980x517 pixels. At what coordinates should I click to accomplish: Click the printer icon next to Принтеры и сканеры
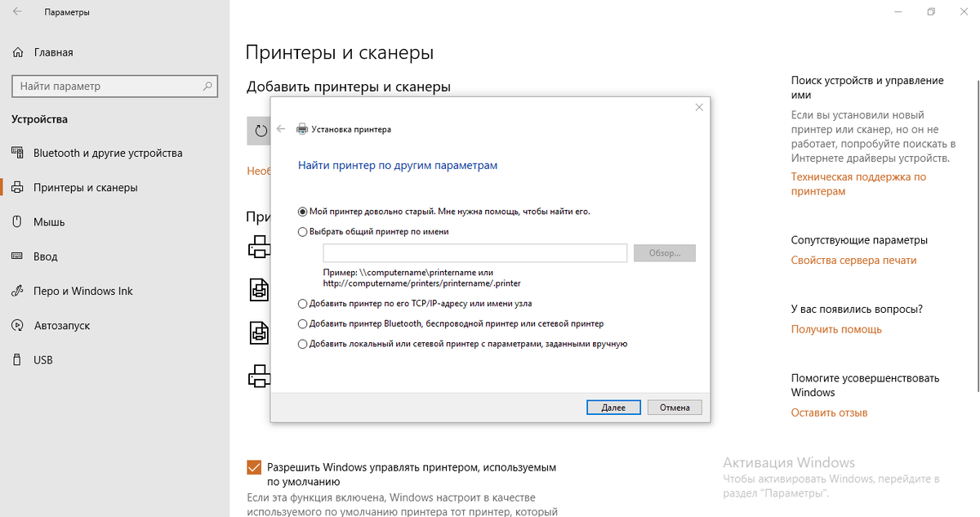click(18, 188)
